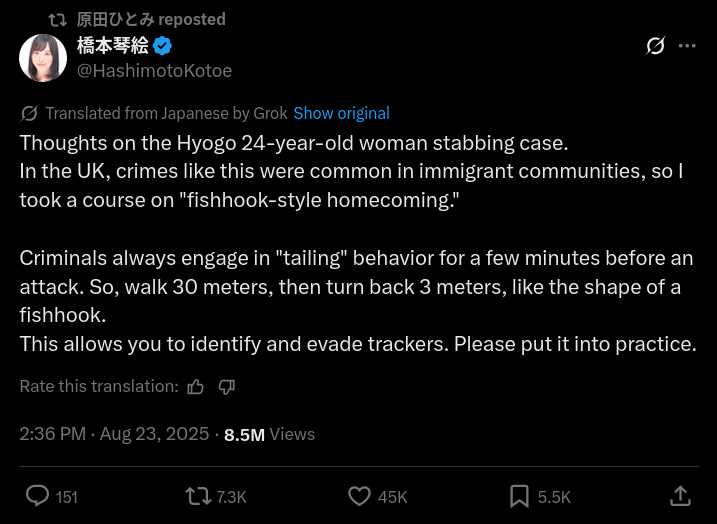This screenshot has width=717, height=524.
Task: Click the @HashimotoKotoe handle
Action: tap(155, 70)
